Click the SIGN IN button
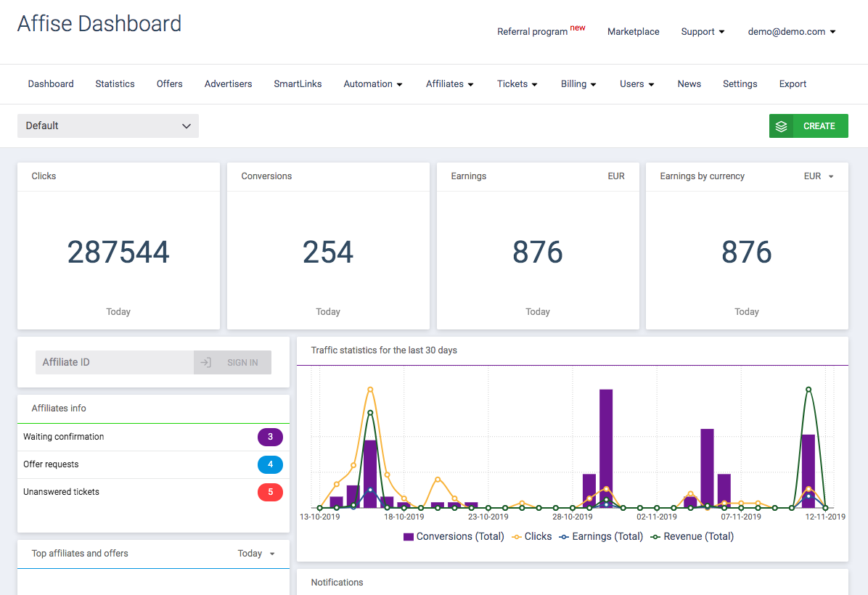This screenshot has height=595, width=868. (x=232, y=363)
